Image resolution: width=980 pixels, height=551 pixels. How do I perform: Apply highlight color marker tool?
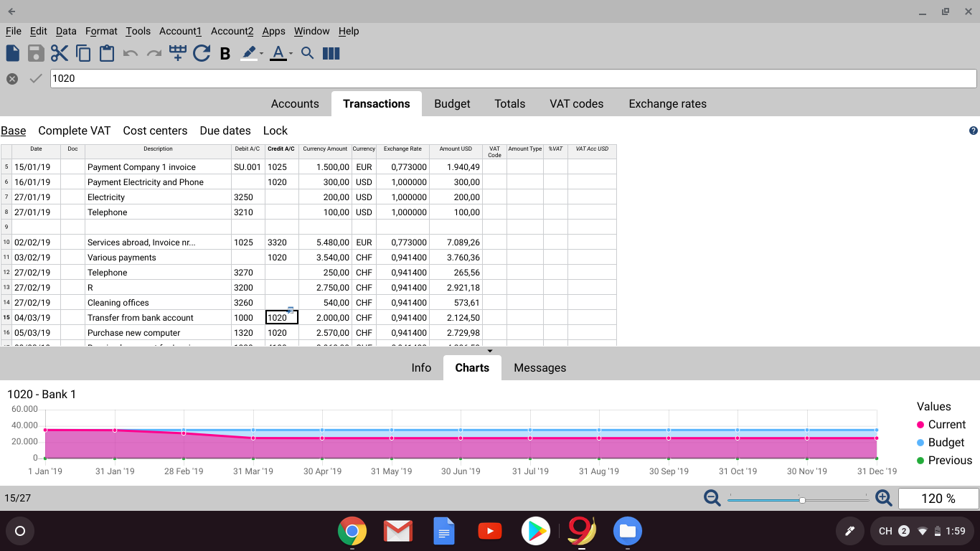coord(248,53)
